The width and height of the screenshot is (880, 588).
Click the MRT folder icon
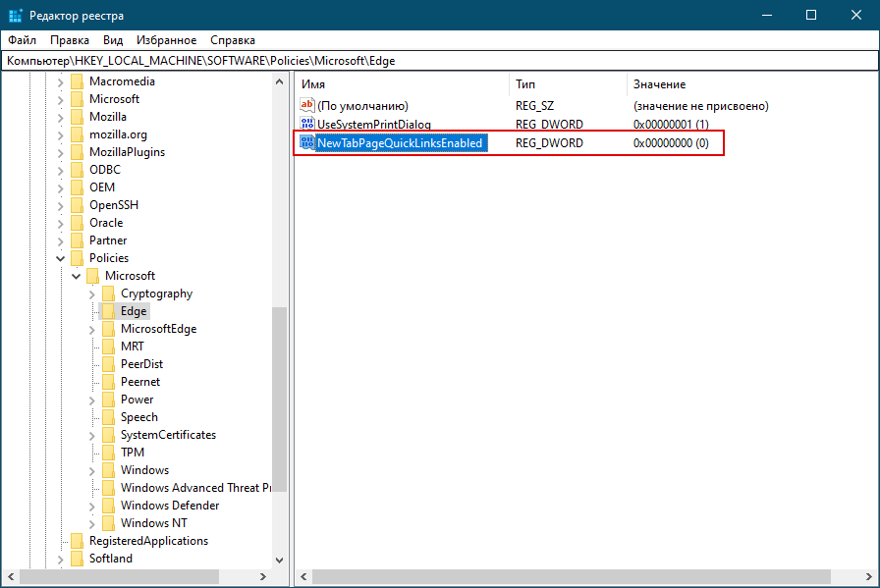[108, 347]
